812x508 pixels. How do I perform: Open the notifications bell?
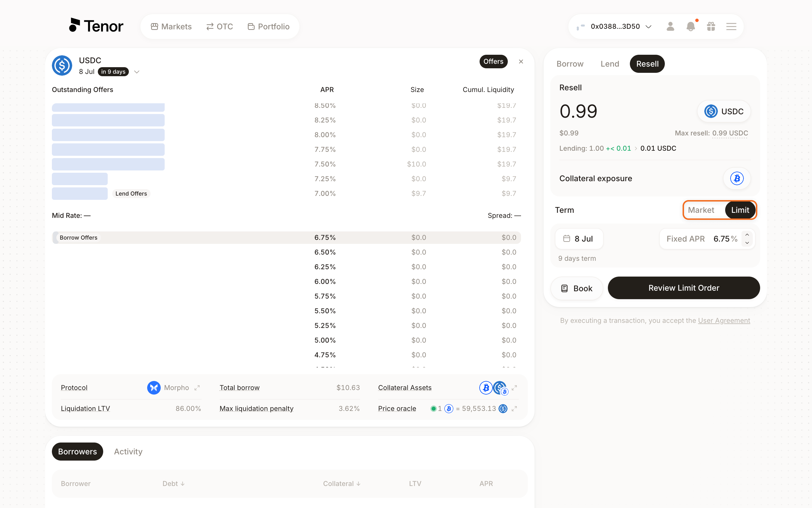[690, 26]
